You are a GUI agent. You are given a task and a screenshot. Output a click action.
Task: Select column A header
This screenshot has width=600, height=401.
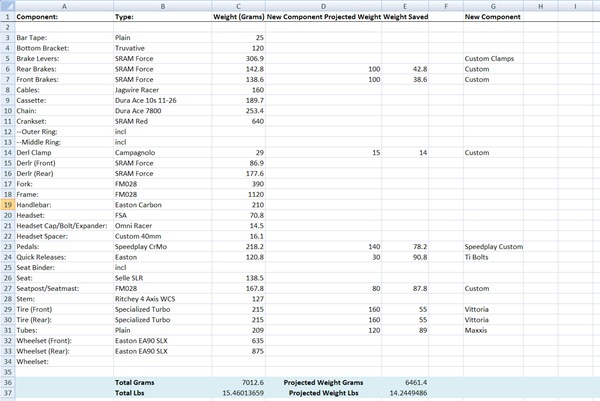point(64,6)
